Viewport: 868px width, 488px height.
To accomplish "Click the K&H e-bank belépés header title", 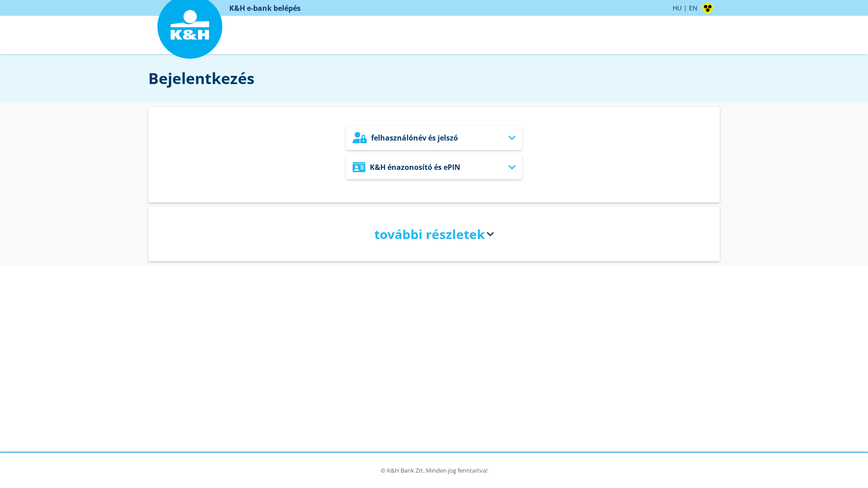I will pos(265,8).
